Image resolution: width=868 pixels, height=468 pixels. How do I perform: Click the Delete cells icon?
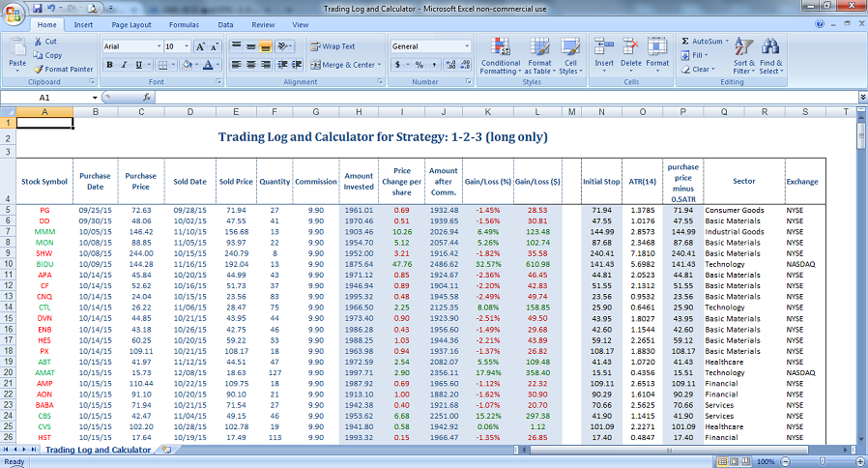[x=631, y=46]
